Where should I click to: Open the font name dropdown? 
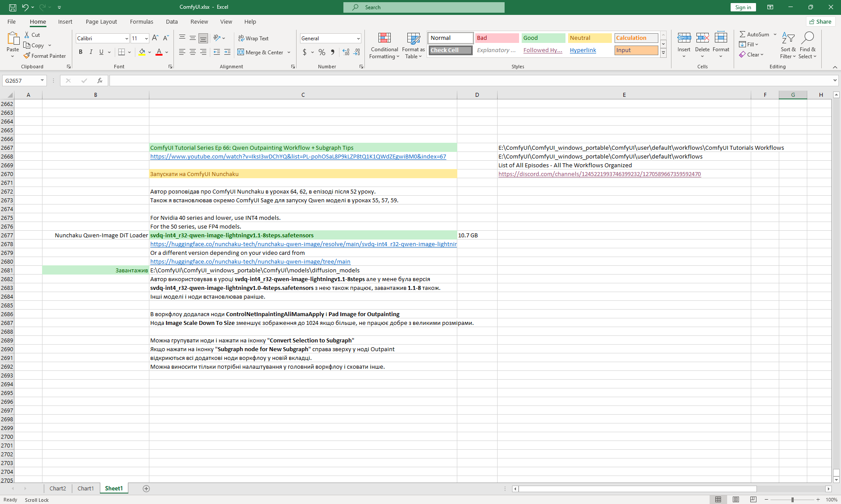(127, 39)
